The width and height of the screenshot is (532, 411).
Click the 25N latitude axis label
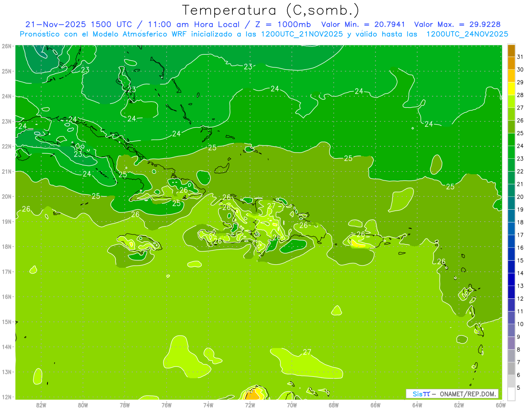tap(7, 71)
